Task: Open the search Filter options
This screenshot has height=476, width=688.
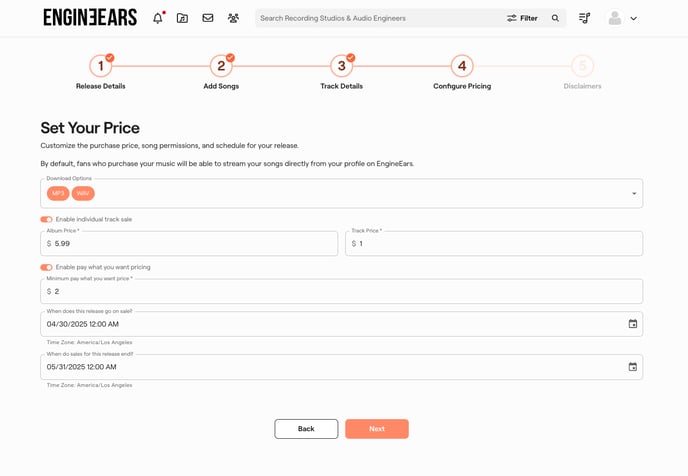Action: pyautogui.click(x=522, y=18)
